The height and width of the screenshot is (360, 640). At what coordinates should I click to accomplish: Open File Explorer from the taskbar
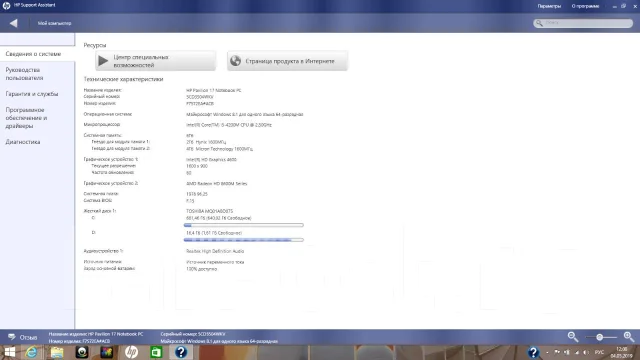click(x=57, y=352)
